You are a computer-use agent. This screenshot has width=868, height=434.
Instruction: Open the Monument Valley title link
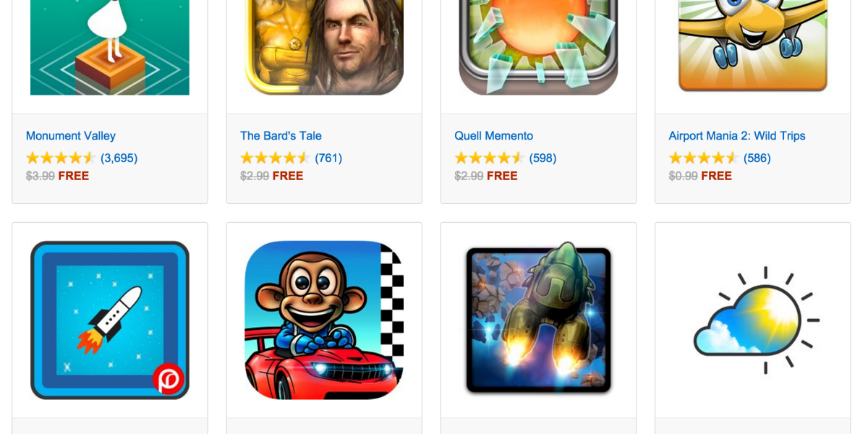71,136
